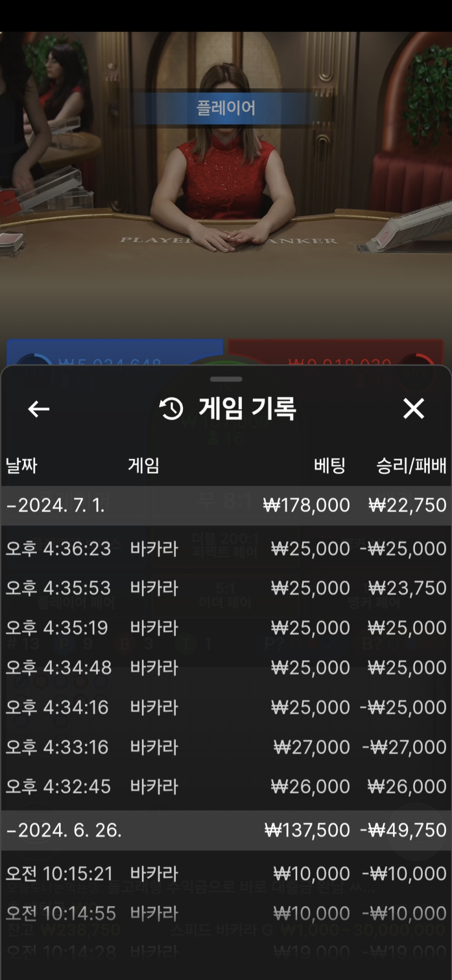
Task: Open the 오후 4:34:48 baccarat record
Action: point(226,668)
